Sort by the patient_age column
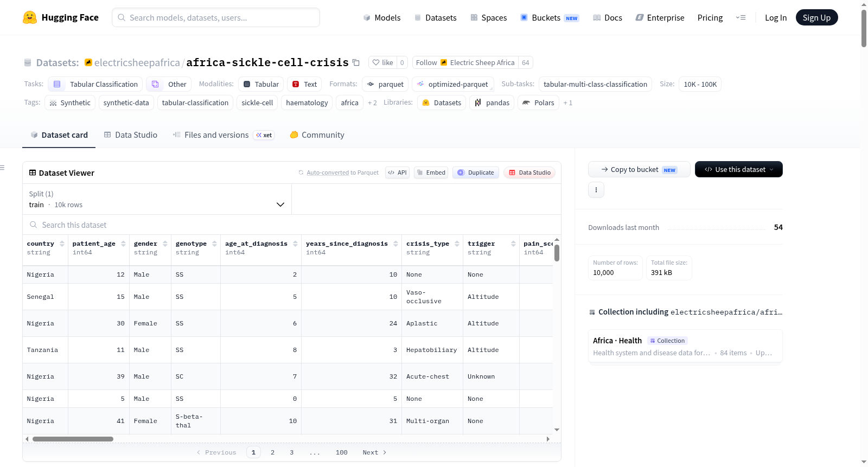The width and height of the screenshot is (868, 467). pos(124,244)
